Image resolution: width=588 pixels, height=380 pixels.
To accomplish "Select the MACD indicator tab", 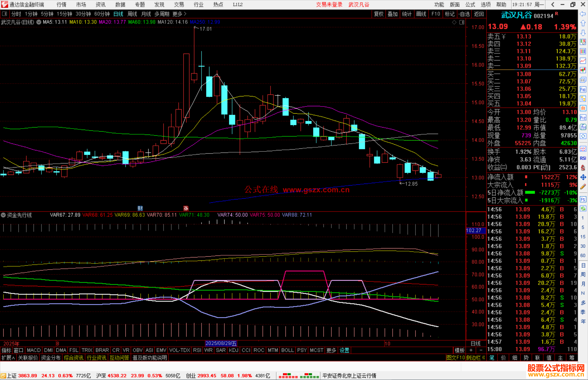I will (x=34, y=350).
